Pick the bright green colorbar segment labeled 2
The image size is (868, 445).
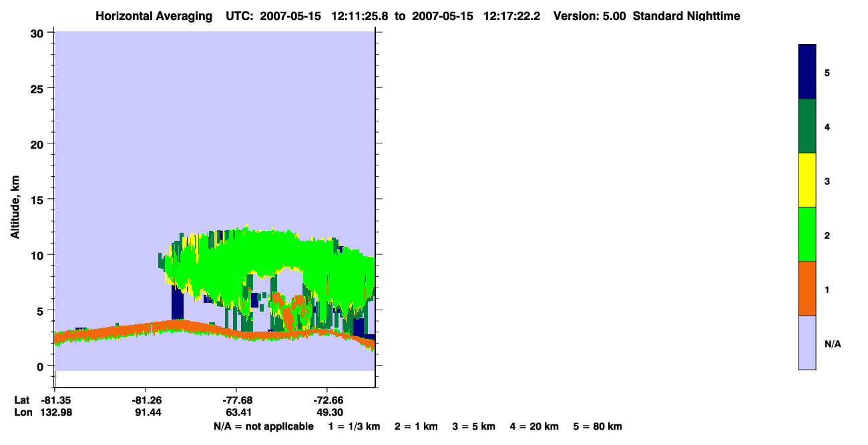click(x=807, y=234)
